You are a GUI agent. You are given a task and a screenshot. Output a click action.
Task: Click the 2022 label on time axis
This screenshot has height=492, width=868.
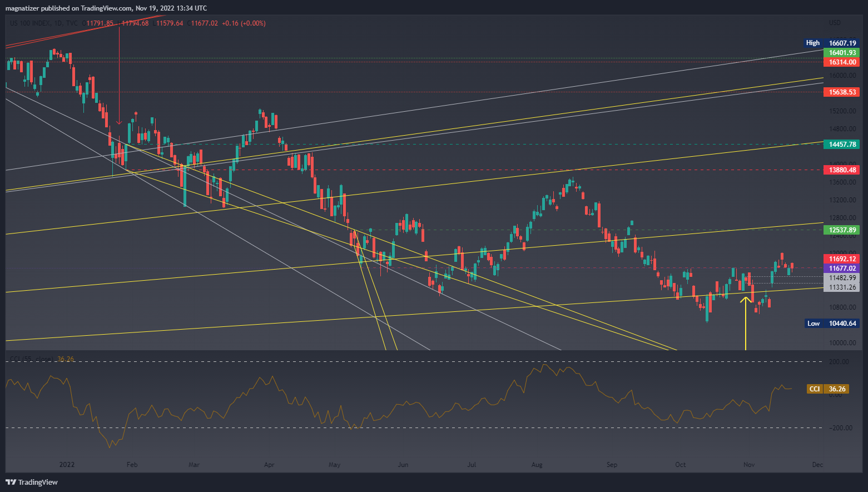pyautogui.click(x=67, y=464)
